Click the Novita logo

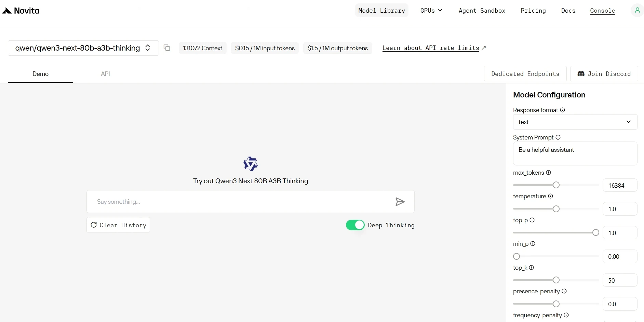(21, 11)
